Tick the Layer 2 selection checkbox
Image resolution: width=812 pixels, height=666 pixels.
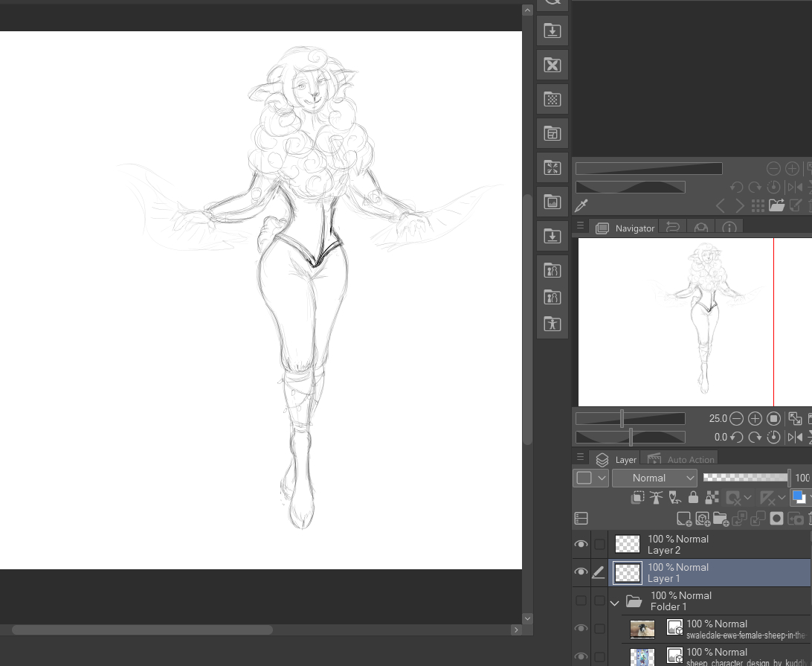tap(599, 545)
